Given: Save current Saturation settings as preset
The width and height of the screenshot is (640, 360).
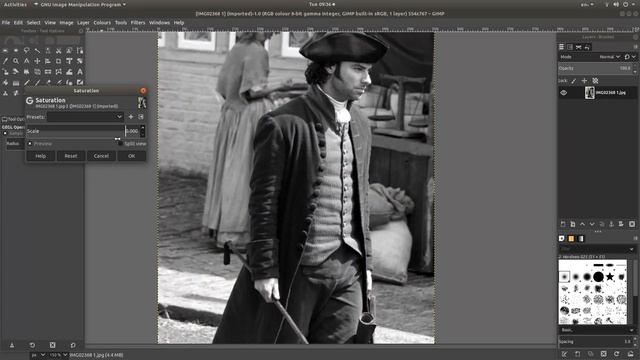Looking at the screenshot, I should pyautogui.click(x=131, y=117).
